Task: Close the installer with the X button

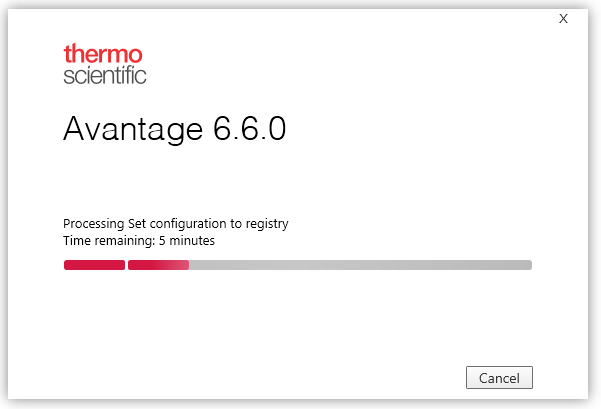Action: coord(564,18)
